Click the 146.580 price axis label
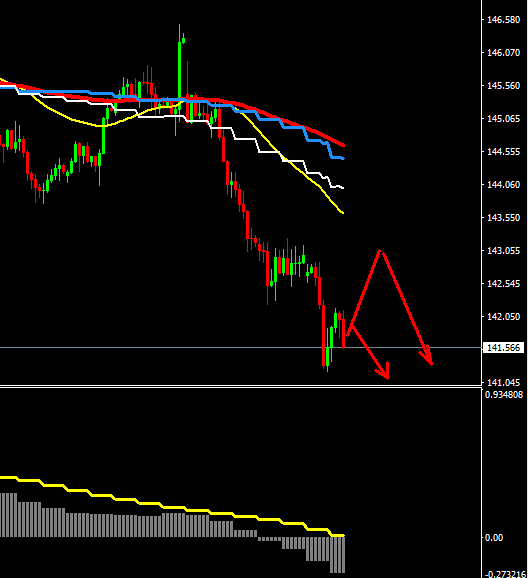 click(x=503, y=20)
